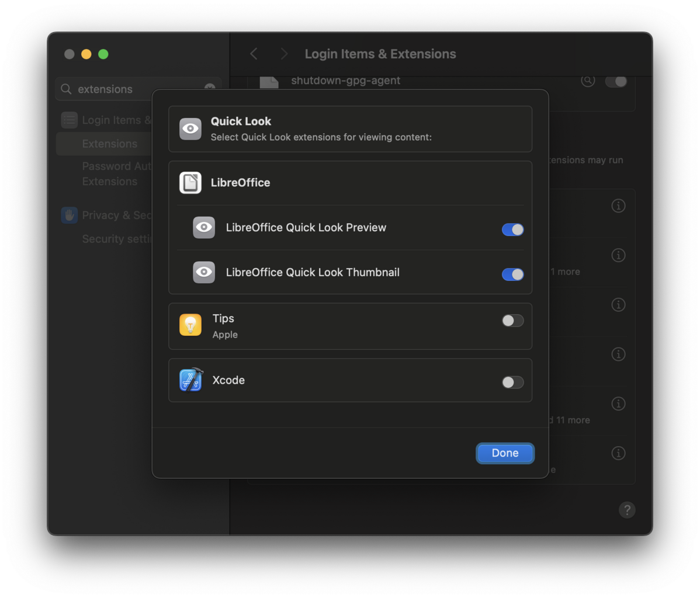Disable LibreOffice Quick Look Preview
700x598 pixels.
(x=512, y=229)
